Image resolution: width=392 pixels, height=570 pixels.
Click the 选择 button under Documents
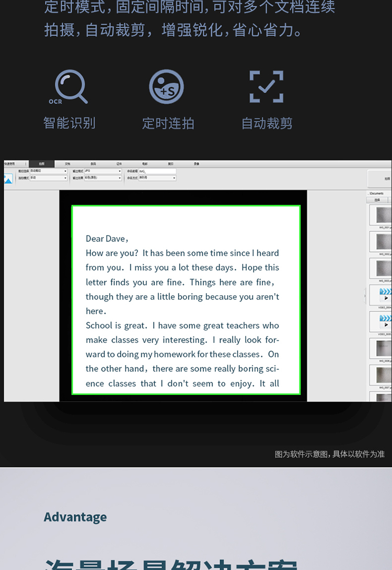377,200
